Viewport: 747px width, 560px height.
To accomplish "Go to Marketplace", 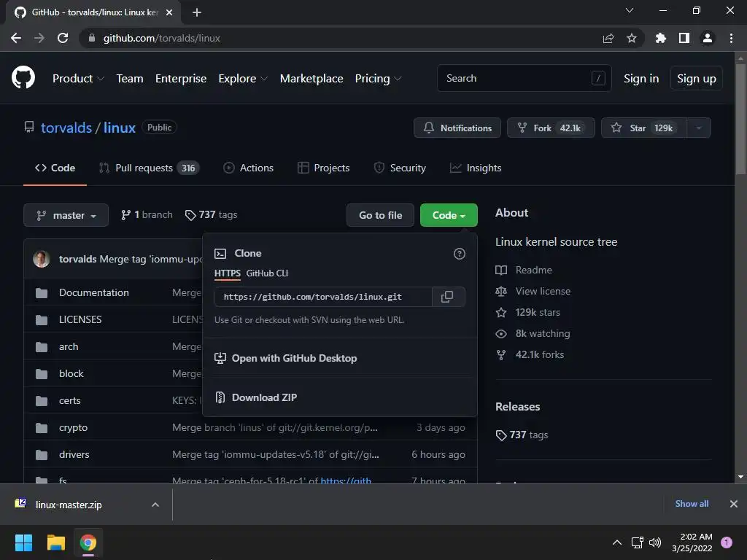I will click(311, 79).
